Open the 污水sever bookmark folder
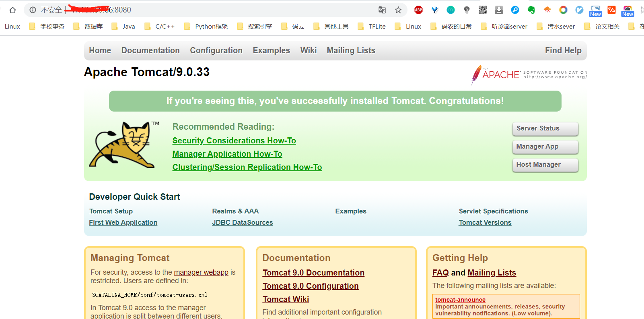 tap(556, 27)
